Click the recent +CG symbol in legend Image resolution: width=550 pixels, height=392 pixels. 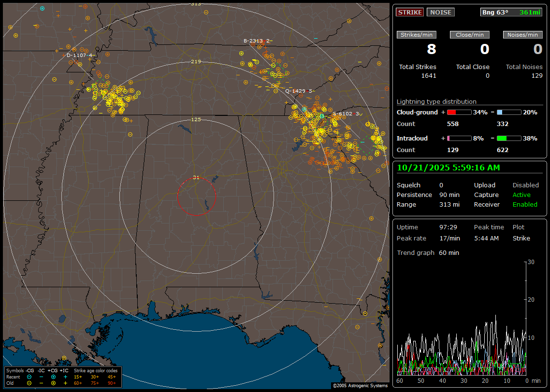click(x=53, y=377)
